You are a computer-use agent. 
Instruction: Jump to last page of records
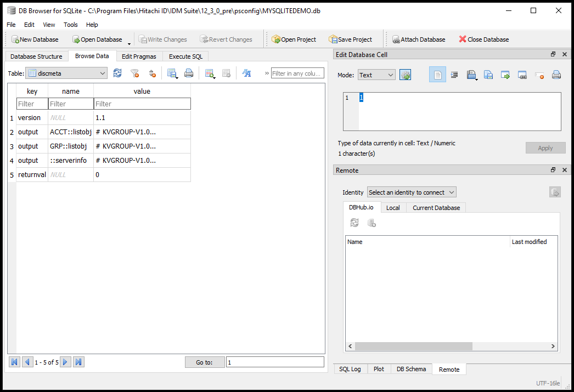pyautogui.click(x=78, y=362)
